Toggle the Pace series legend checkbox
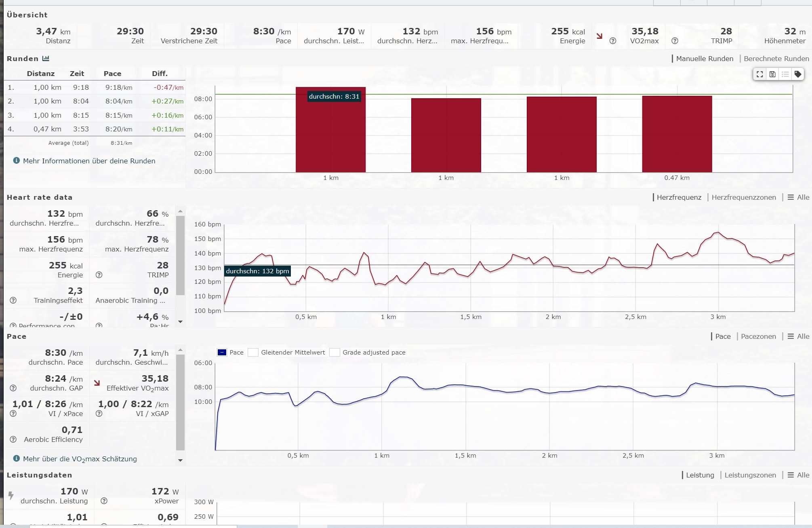The width and height of the screenshot is (812, 528). click(222, 353)
